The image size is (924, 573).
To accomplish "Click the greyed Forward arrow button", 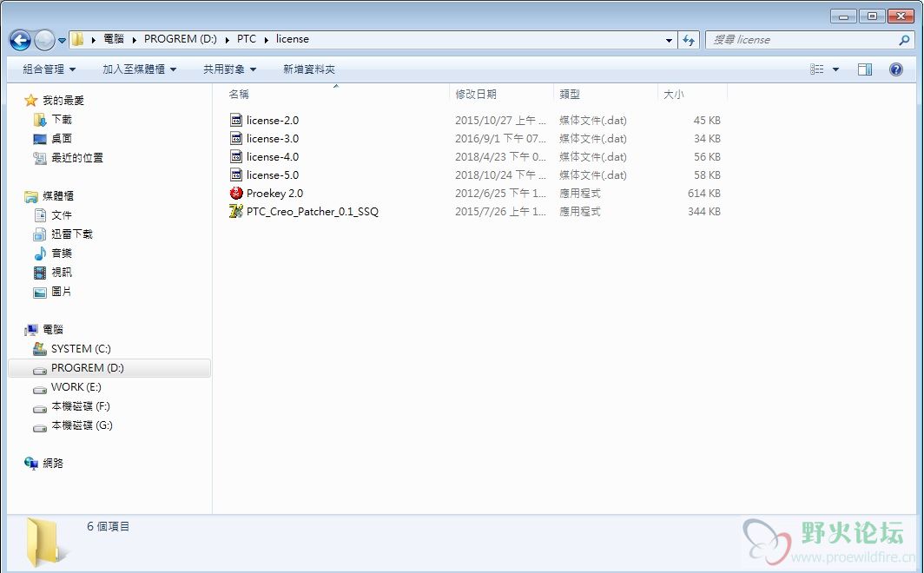I will (x=44, y=40).
